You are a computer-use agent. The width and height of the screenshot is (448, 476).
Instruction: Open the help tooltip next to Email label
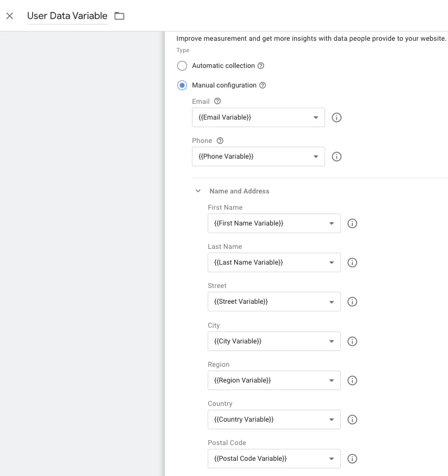click(x=217, y=101)
